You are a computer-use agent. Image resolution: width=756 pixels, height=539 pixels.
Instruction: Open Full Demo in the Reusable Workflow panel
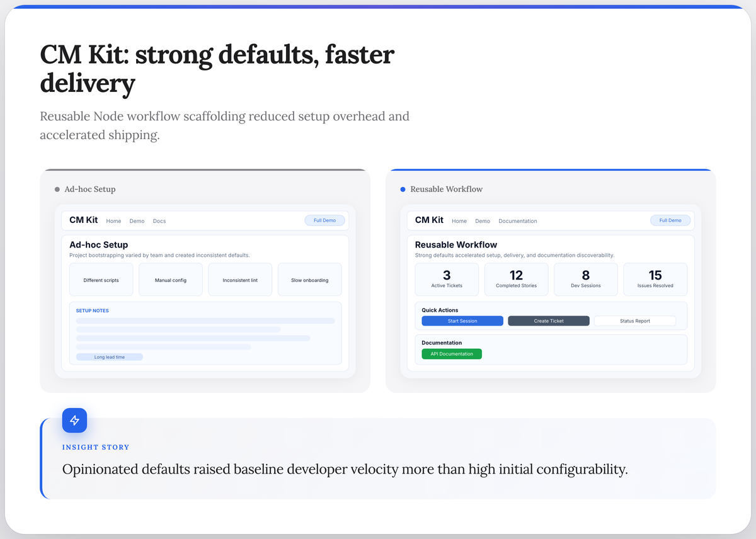coord(670,220)
